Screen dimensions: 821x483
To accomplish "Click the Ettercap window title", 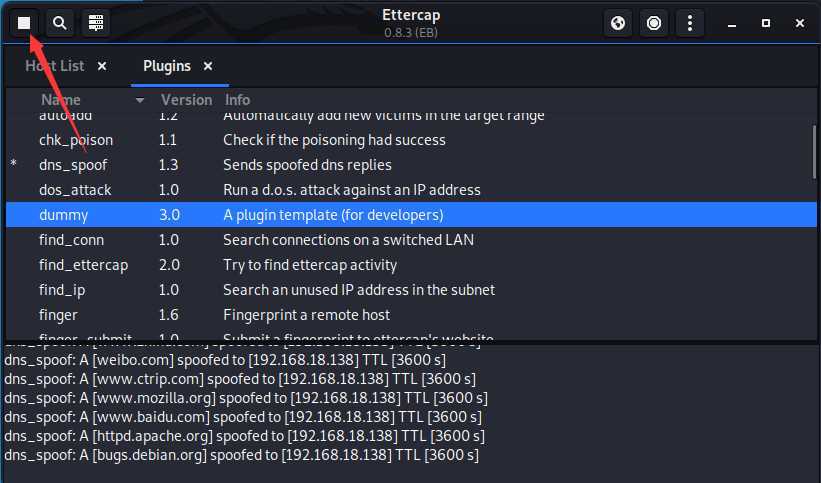I will (x=411, y=15).
